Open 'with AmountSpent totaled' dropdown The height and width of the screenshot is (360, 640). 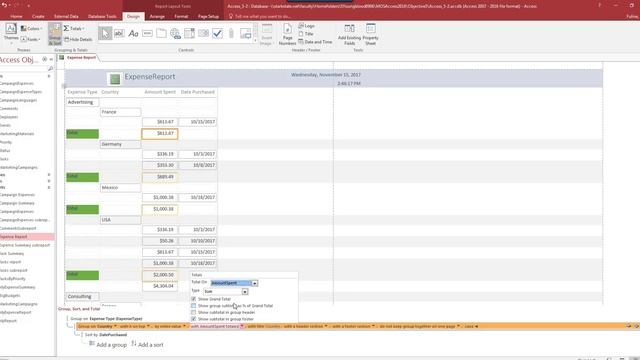(242, 326)
